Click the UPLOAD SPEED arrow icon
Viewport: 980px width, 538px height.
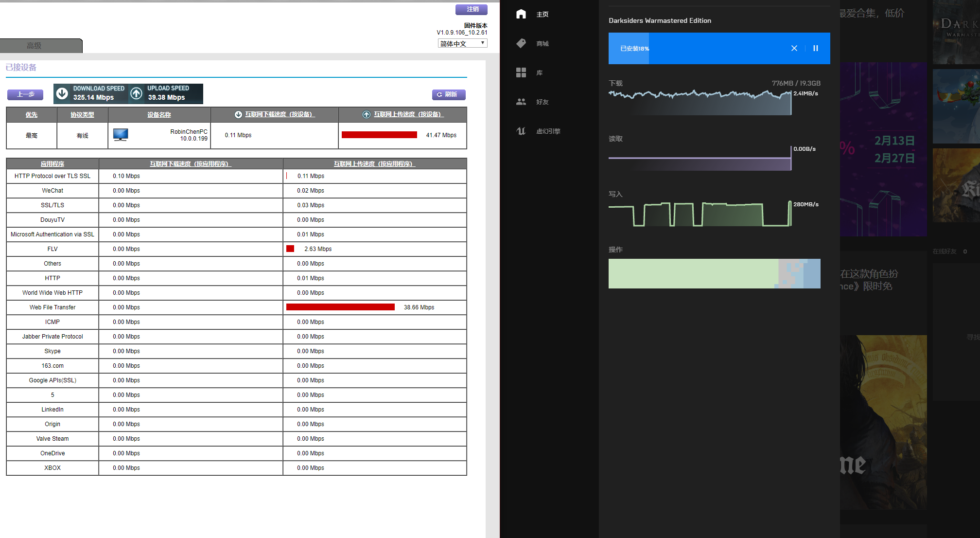[136, 92]
